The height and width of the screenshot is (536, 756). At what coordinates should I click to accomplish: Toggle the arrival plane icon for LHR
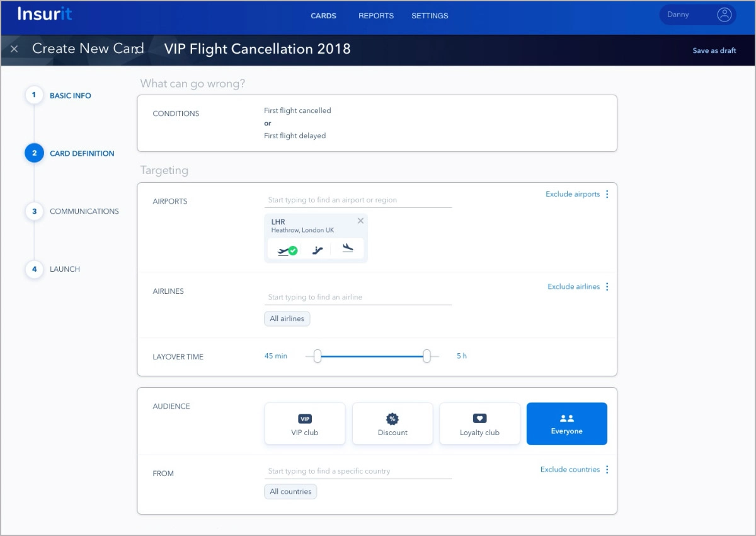coord(348,248)
